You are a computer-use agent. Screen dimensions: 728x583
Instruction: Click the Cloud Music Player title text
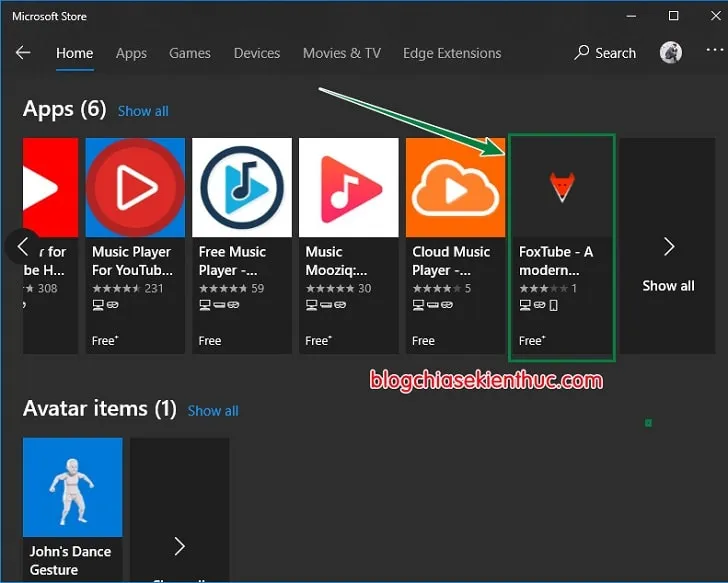point(451,261)
